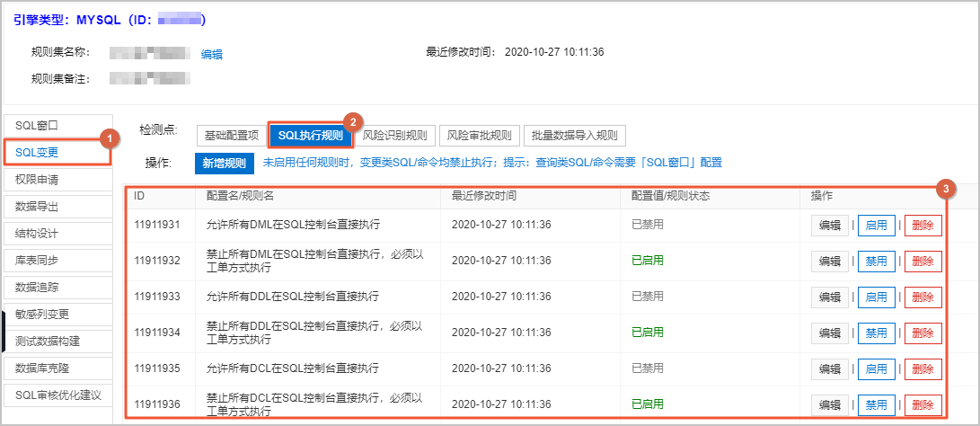
Task: Select 库表同步 in the sidebar
Action: pos(58,261)
